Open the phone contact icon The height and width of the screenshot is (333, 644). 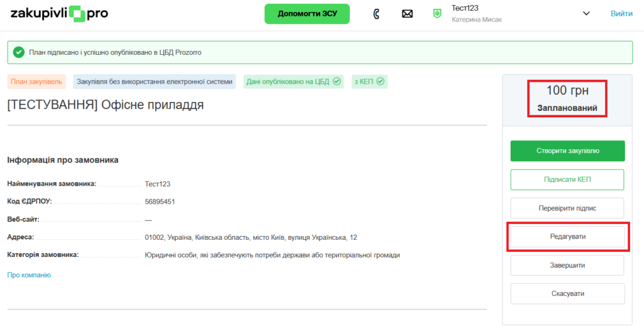point(376,14)
